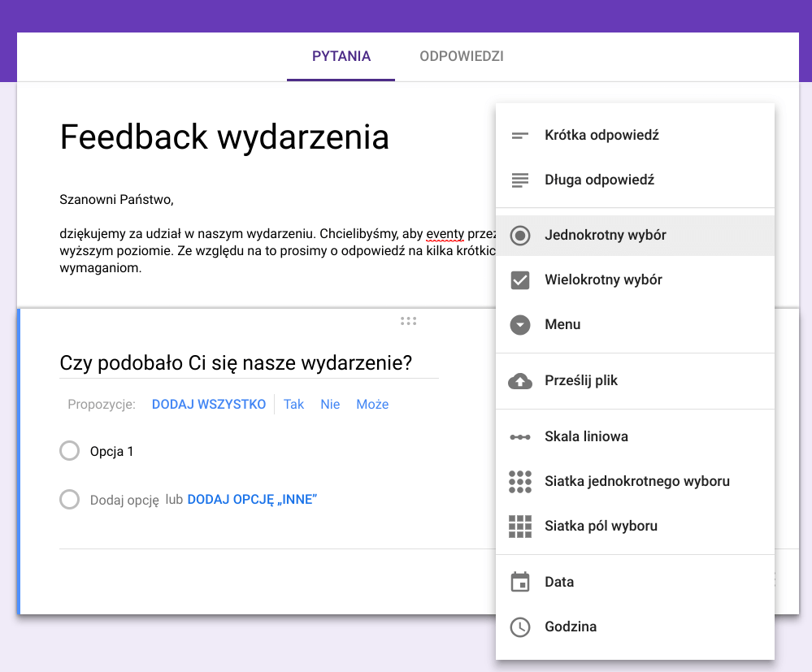812x672 pixels.
Task: Click the form description starting Szanowni Państwo
Action: (x=277, y=233)
